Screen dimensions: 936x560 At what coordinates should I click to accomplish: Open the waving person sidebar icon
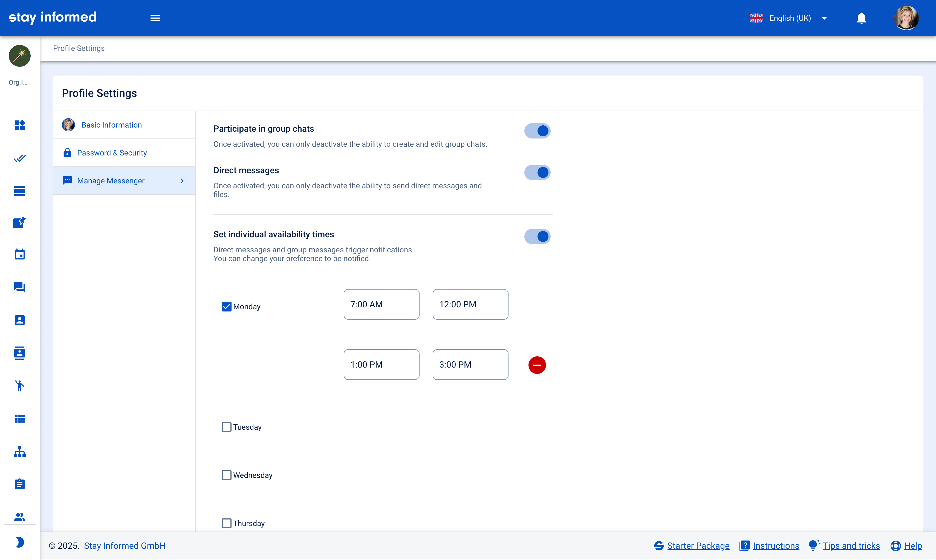20,386
